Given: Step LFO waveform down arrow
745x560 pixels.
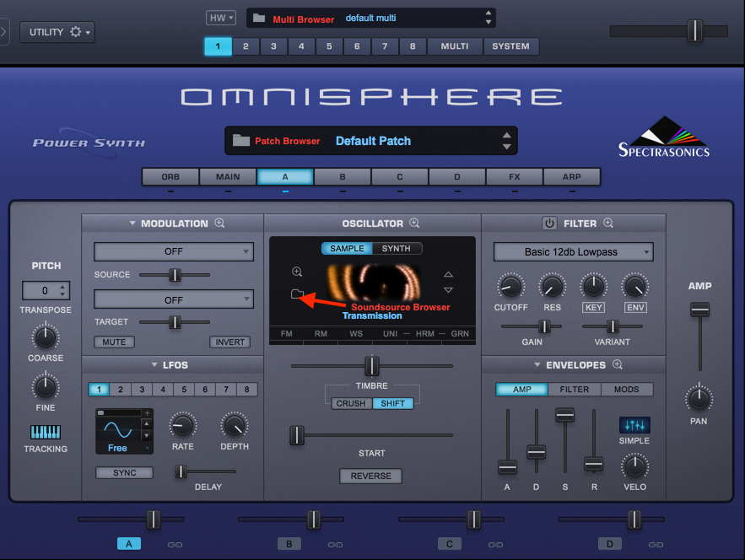Looking at the screenshot, I should (147, 435).
